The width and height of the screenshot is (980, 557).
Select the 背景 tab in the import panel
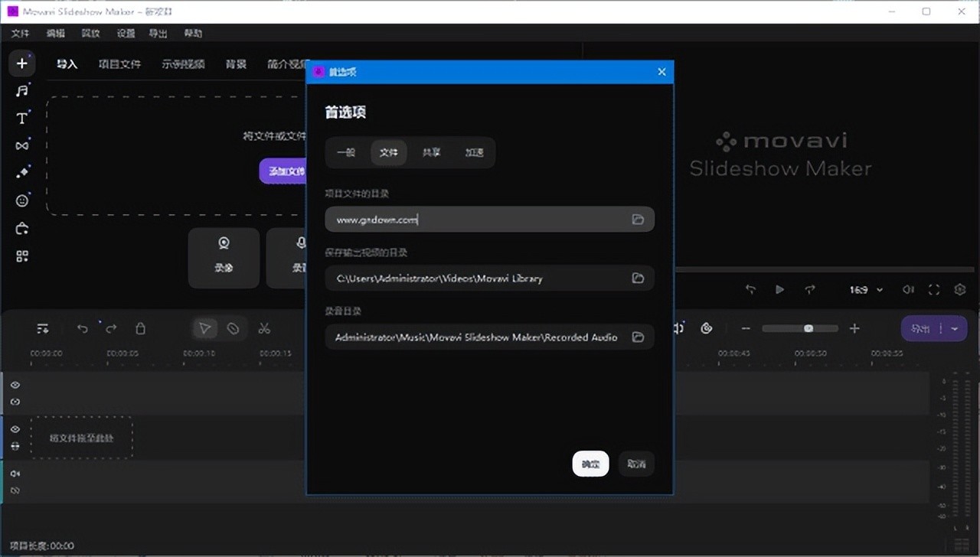[x=236, y=64]
